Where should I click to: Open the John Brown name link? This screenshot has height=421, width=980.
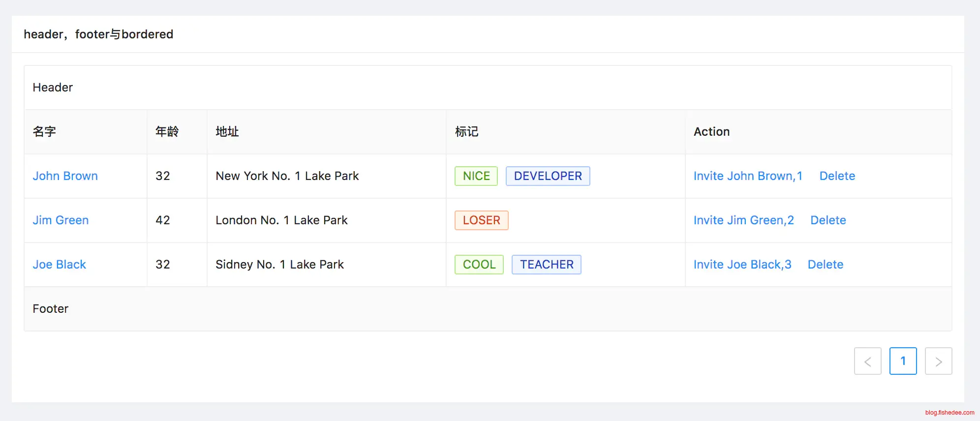[x=65, y=176]
